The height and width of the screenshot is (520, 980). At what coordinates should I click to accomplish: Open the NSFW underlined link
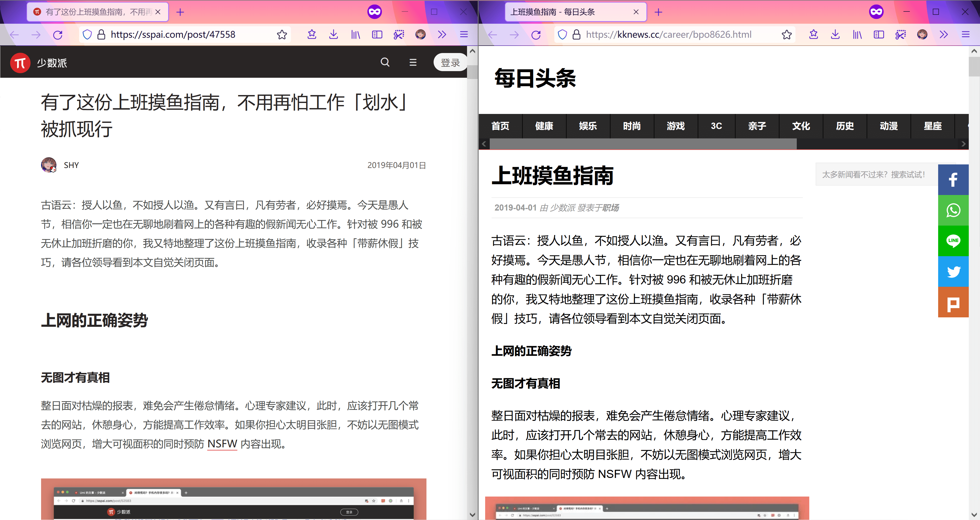pyautogui.click(x=222, y=444)
